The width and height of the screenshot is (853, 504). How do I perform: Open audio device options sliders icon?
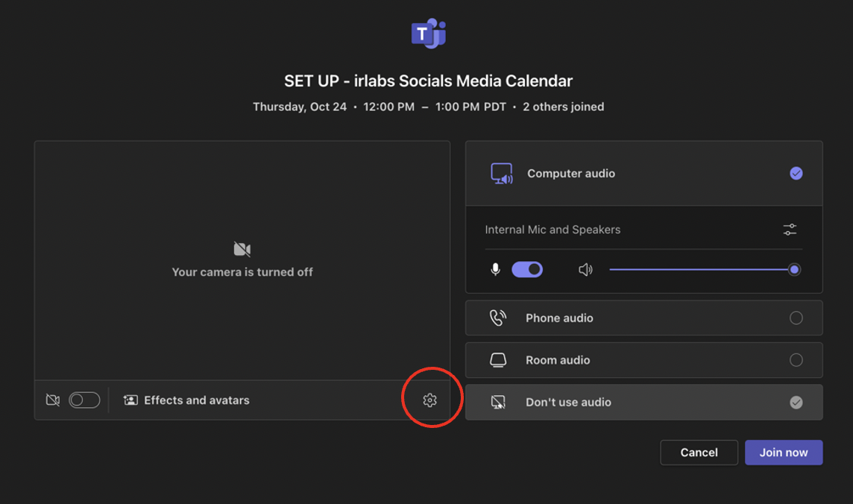790,230
